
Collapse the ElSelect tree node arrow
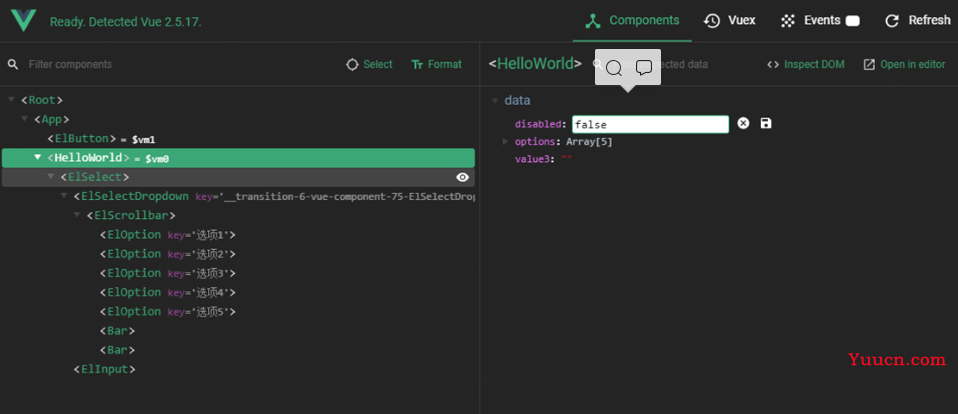coord(51,177)
